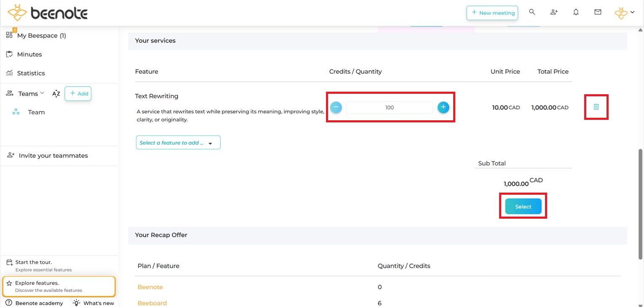
Task: Expand the Teams chevron
Action: point(42,93)
